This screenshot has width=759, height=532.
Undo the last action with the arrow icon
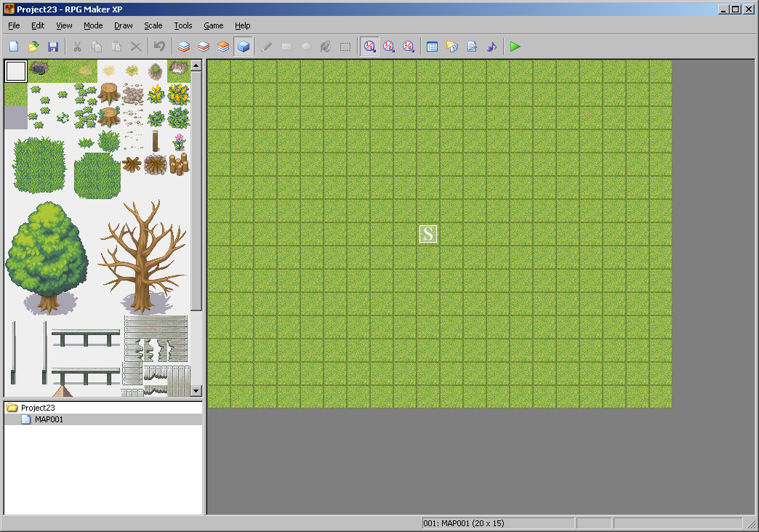159,47
